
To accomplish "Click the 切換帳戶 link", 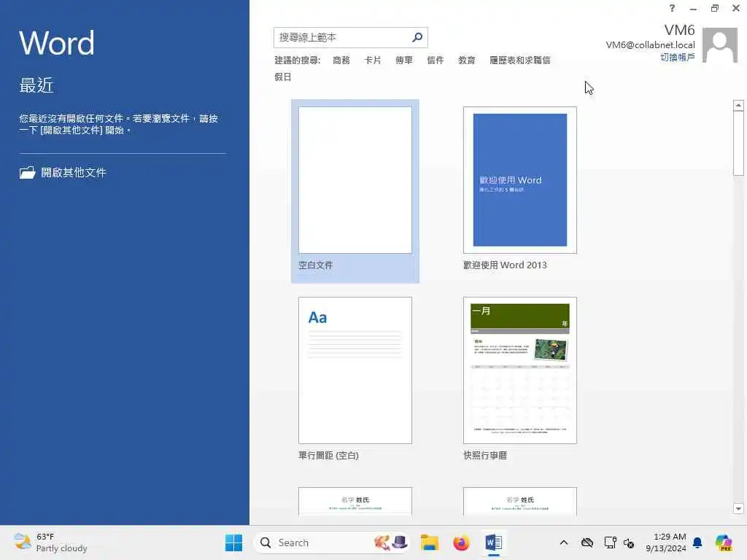I will (x=677, y=57).
